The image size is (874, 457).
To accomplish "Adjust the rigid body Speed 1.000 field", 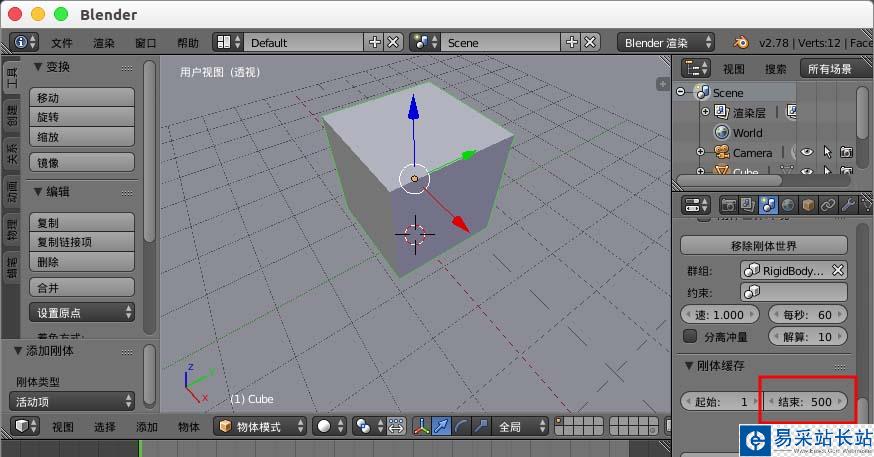I will (x=720, y=314).
